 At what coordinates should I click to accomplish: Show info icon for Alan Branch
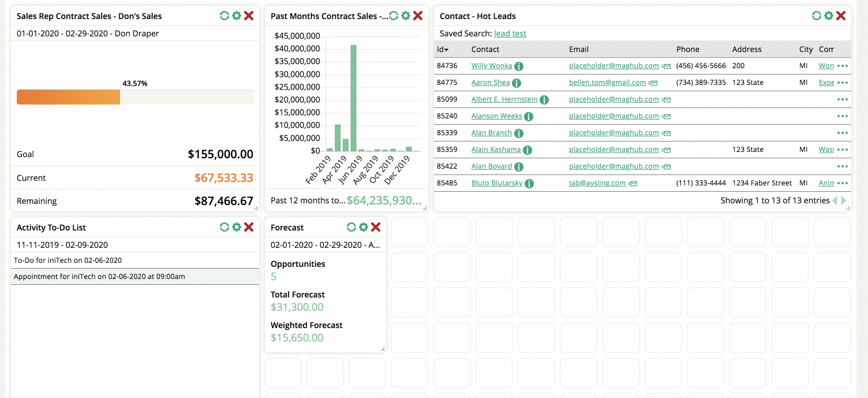point(519,133)
